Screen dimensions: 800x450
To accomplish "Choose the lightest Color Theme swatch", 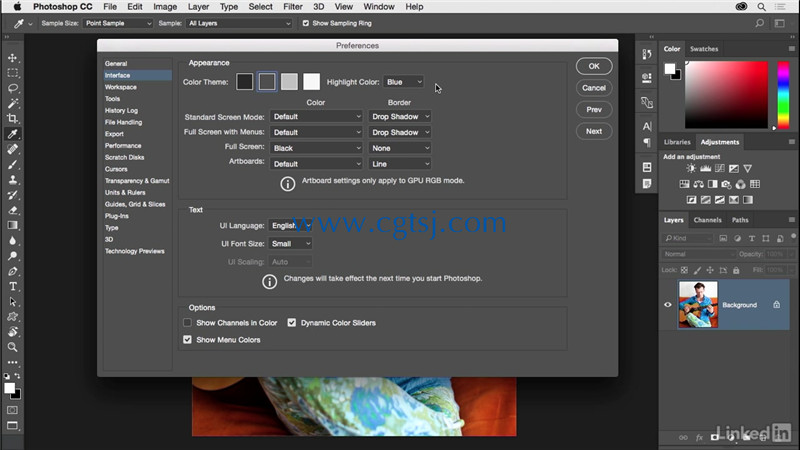I will 311,82.
